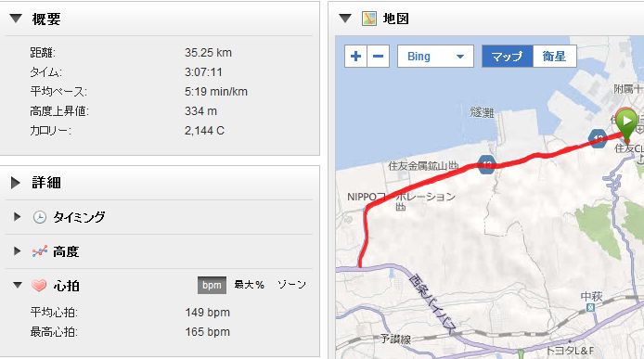Zoom in the map with plus button

tap(355, 56)
